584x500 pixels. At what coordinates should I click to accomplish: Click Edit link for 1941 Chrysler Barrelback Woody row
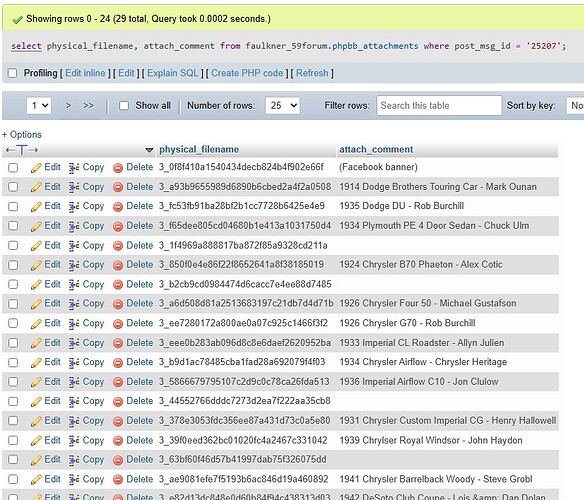click(x=52, y=479)
